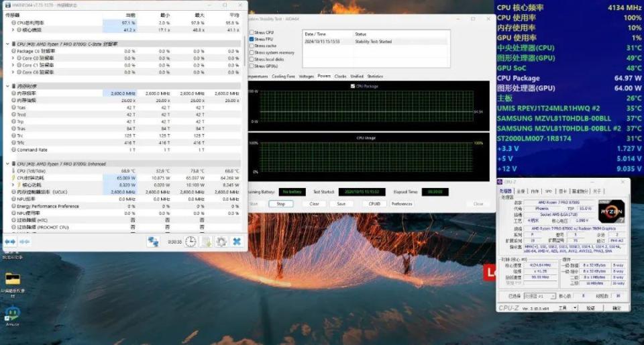Image resolution: width=644 pixels, height=345 pixels.
Task: Click the HWiNFO clock reset timer icon
Action: tap(191, 241)
